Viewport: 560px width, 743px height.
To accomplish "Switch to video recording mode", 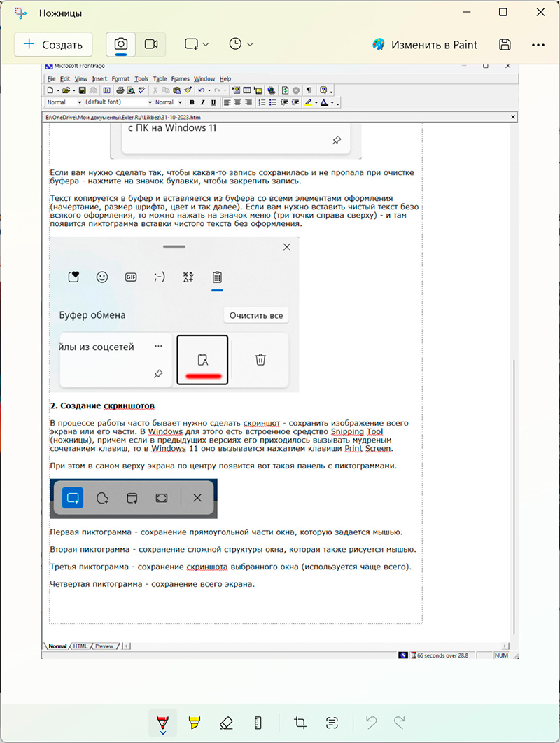I will pyautogui.click(x=151, y=43).
